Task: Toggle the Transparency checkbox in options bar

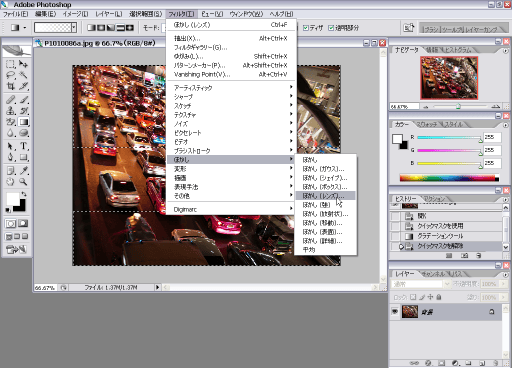Action: pos(331,28)
